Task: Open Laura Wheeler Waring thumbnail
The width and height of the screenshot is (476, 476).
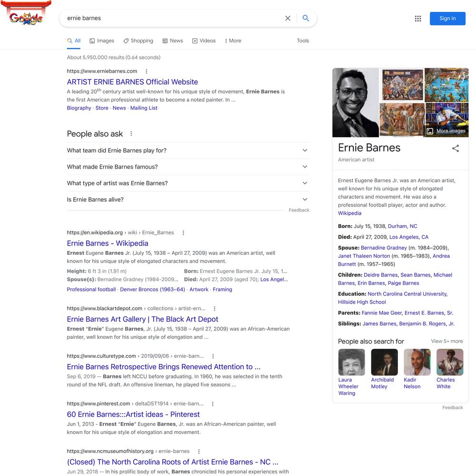Action: [352, 362]
